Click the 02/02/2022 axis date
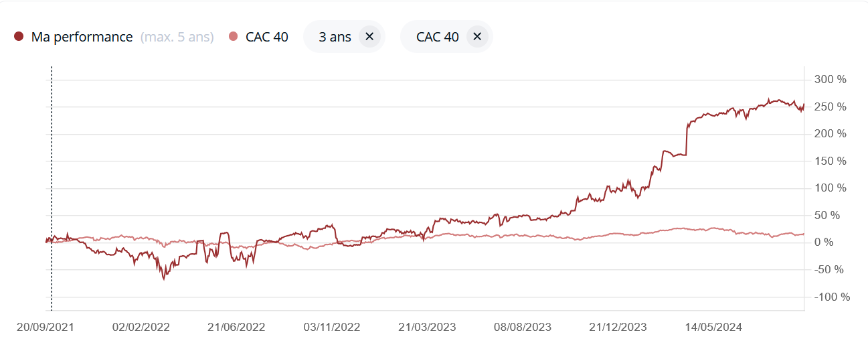The width and height of the screenshot is (868, 353). point(141,327)
